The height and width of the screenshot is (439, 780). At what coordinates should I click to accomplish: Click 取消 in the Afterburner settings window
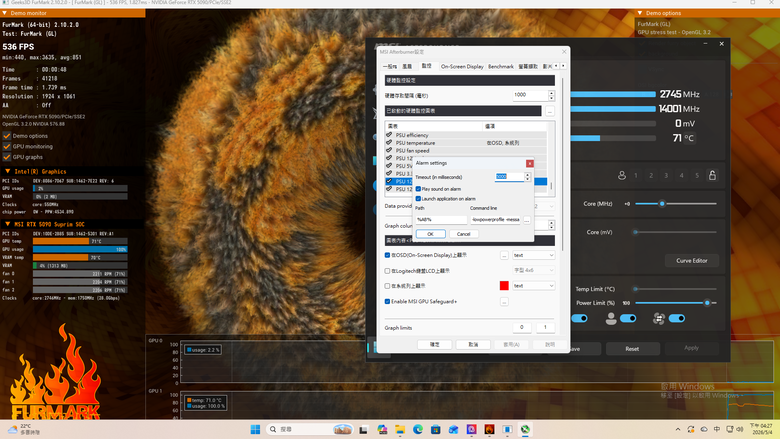[473, 344]
